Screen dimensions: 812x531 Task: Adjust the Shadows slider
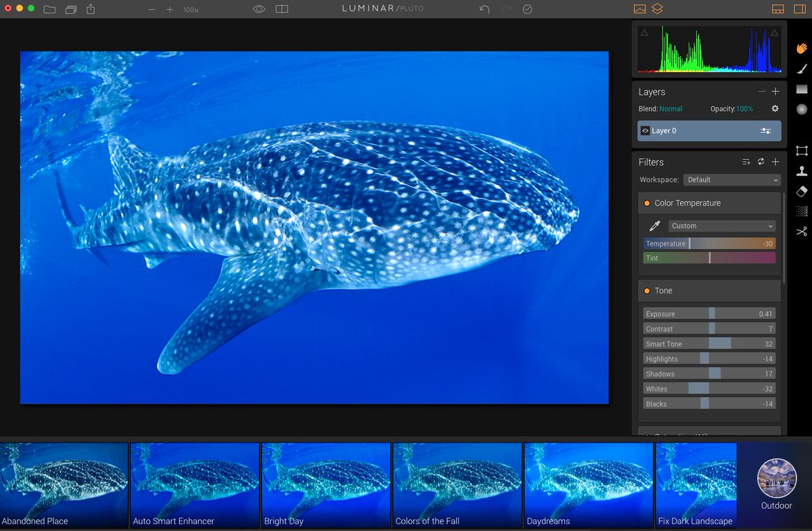[x=709, y=374]
